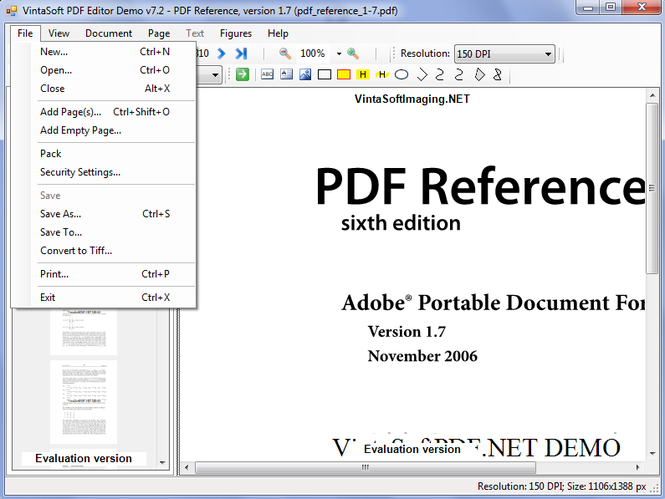This screenshot has width=665, height=499.
Task: Click 'Resolution:' label in toolbar
Action: (425, 53)
